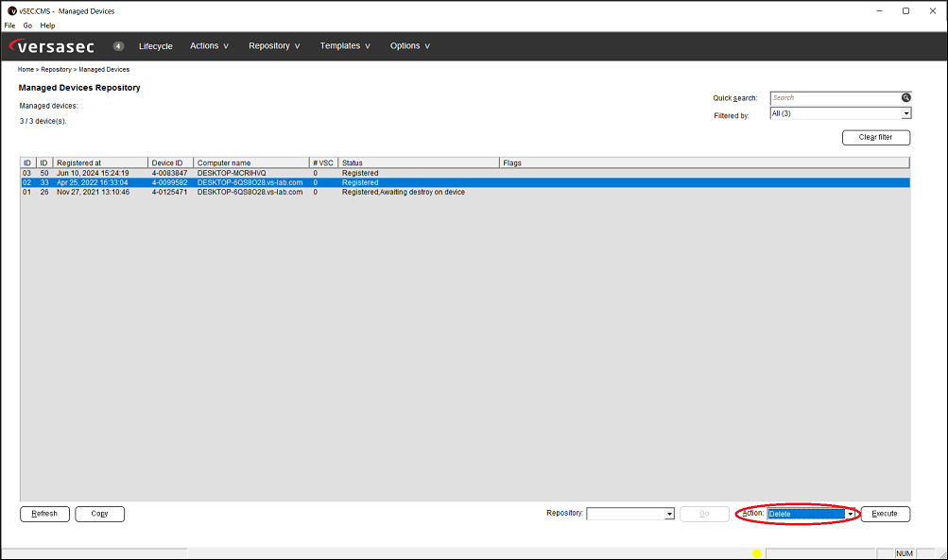
Task: Open the Action dropdown showing Delete
Action: [811, 514]
